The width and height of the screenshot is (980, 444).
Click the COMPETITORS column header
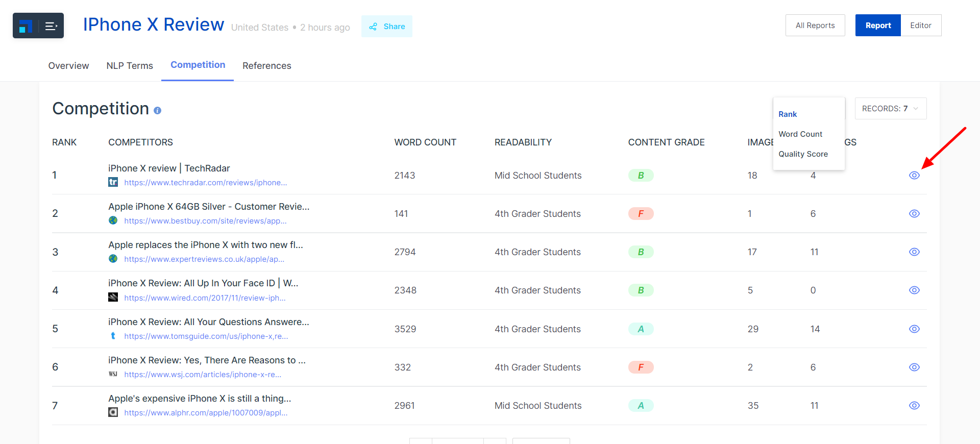140,142
